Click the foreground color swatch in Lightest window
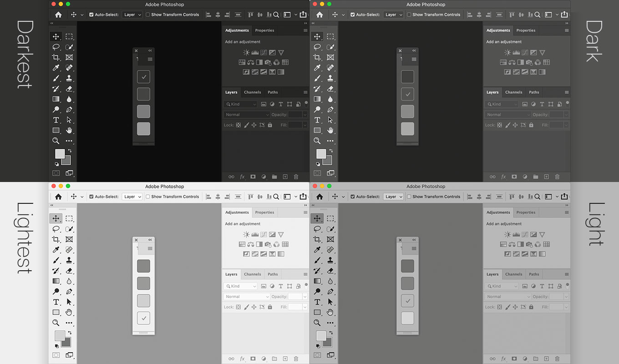 (59, 335)
